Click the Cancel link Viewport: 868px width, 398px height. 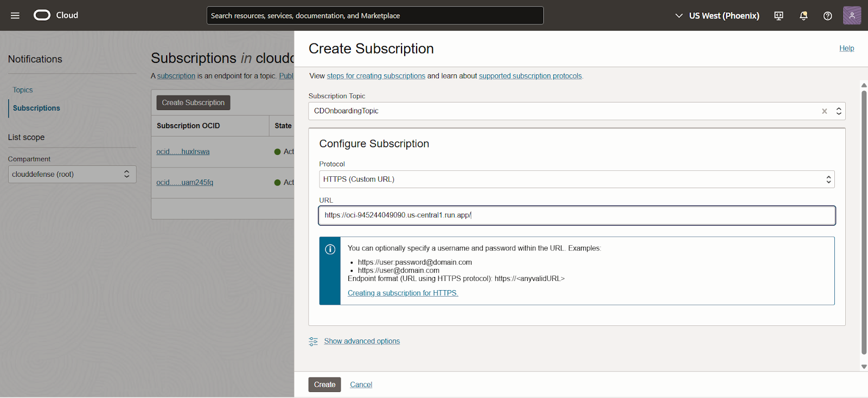(x=361, y=384)
